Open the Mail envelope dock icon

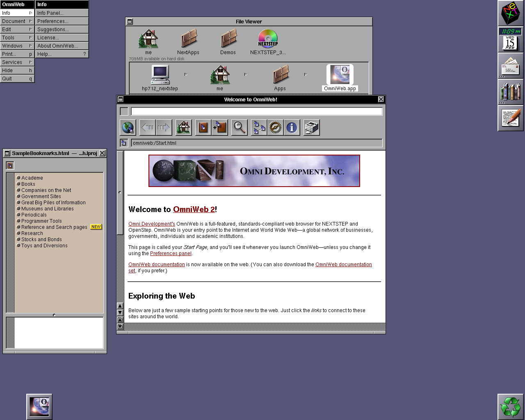coord(511,66)
